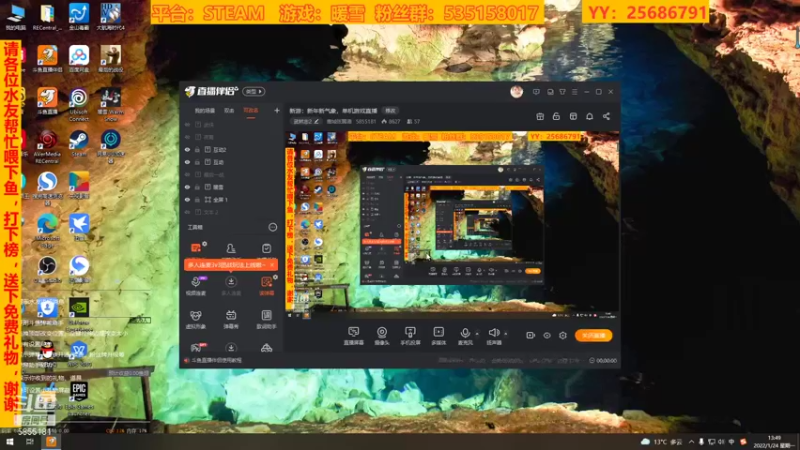Open the Microsoft Edge desktop shortcut

[47, 231]
